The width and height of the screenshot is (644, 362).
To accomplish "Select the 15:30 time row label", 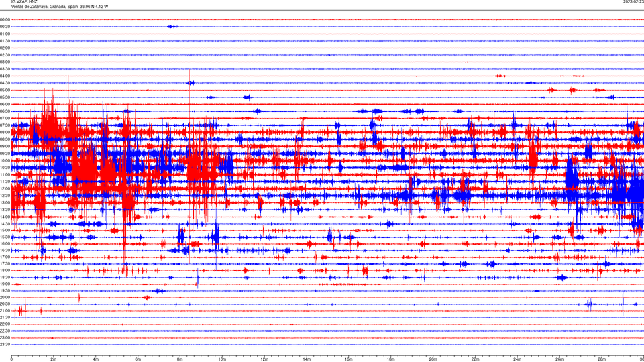I will tap(5, 237).
